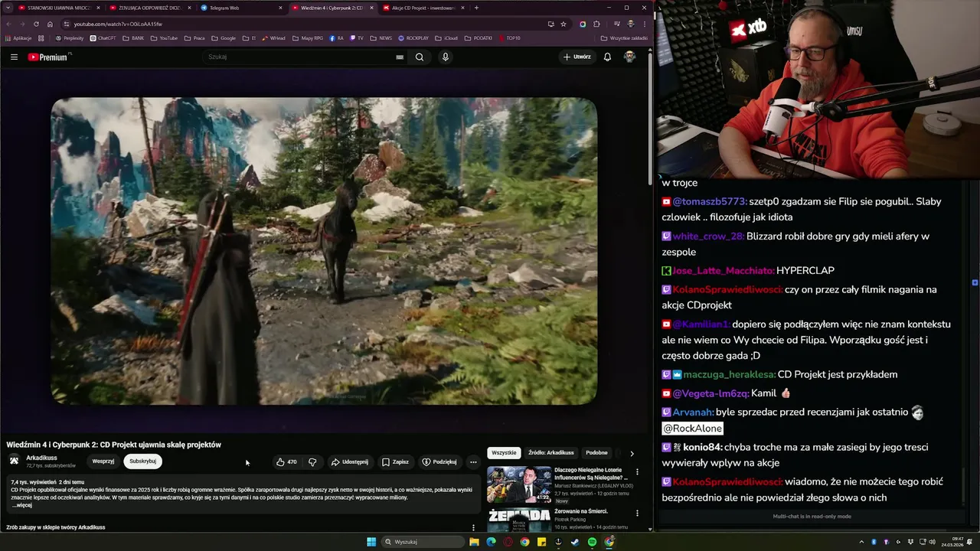The width and height of the screenshot is (980, 551).
Task: Launch Microsoft Edge from taskbar
Action: (x=491, y=542)
